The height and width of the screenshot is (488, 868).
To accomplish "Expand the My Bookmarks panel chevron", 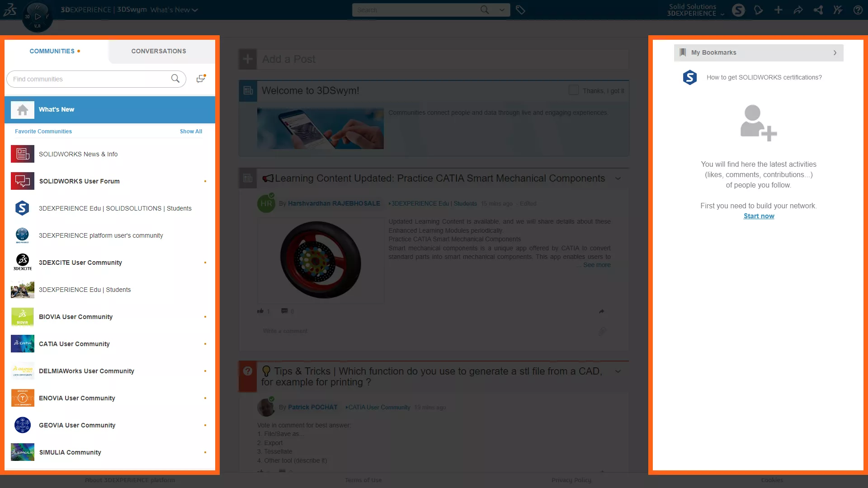I will tap(835, 53).
